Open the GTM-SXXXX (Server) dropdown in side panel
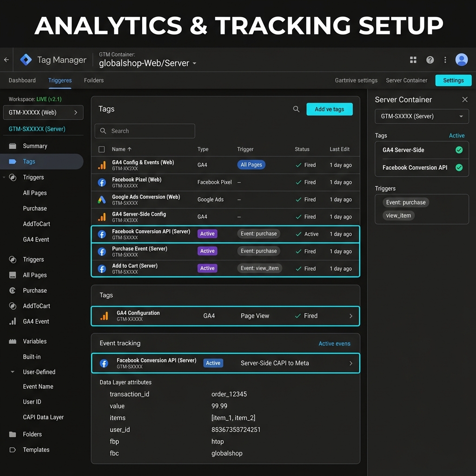 tap(422, 116)
